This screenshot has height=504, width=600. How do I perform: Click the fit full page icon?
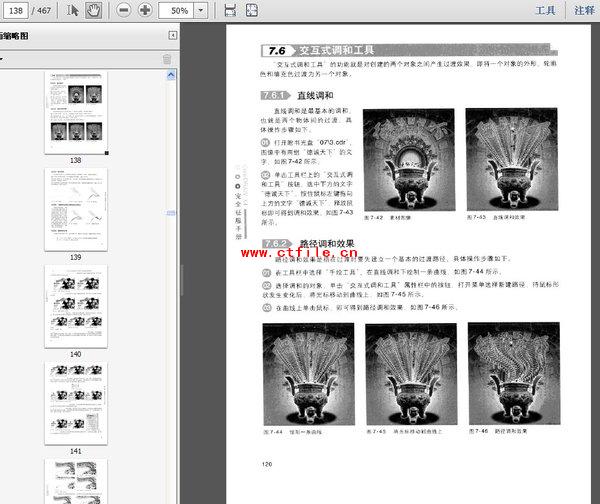tap(251, 10)
